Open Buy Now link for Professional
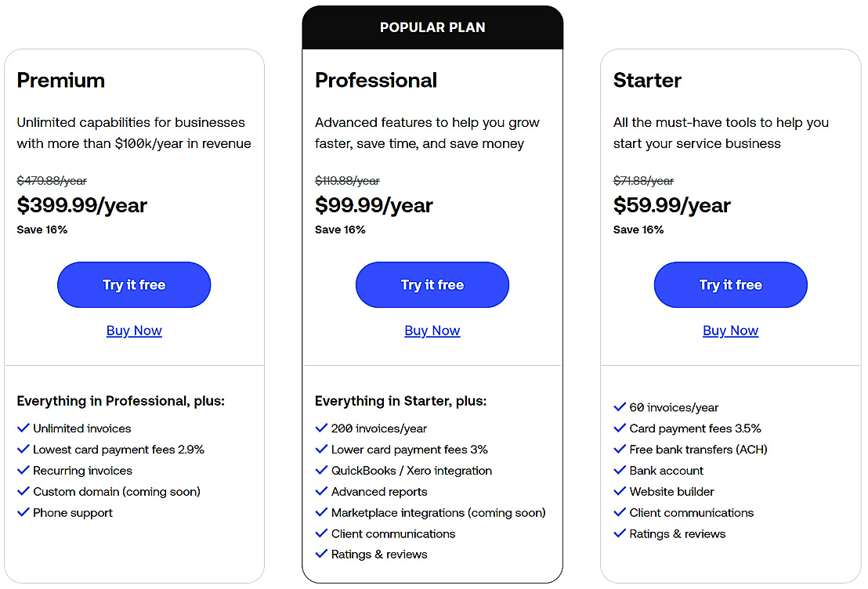Viewport: 868px width, 589px height. click(432, 331)
